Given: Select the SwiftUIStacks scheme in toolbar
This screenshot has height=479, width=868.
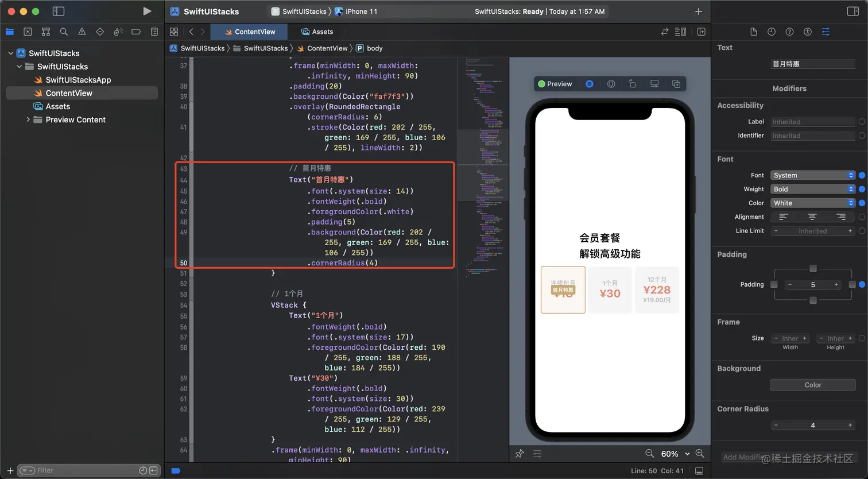Looking at the screenshot, I should point(299,11).
